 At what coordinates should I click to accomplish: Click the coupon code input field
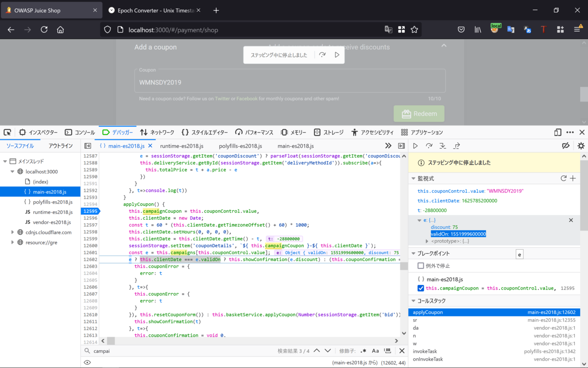(x=290, y=80)
